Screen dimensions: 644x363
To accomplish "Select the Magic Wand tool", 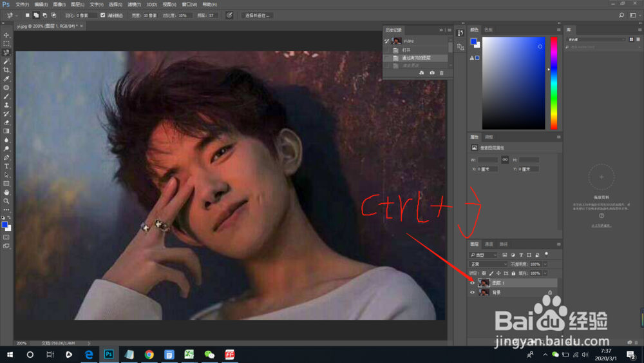I will (6, 61).
